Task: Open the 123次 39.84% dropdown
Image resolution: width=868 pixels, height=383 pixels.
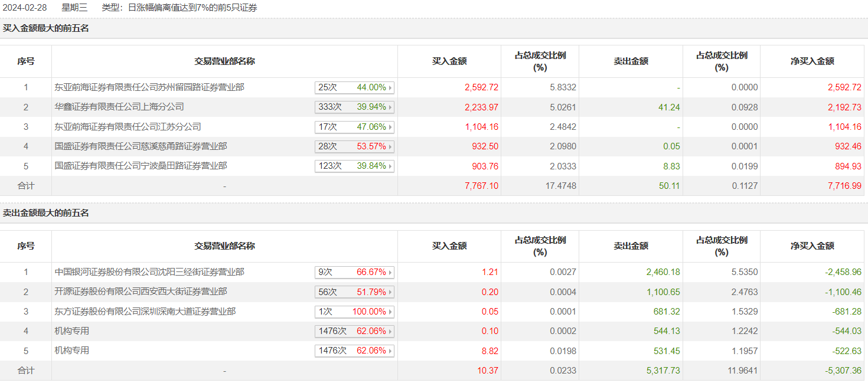Action: coord(390,166)
